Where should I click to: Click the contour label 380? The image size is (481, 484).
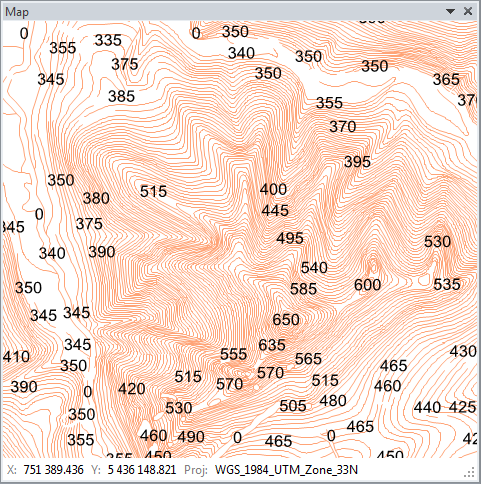coord(96,199)
